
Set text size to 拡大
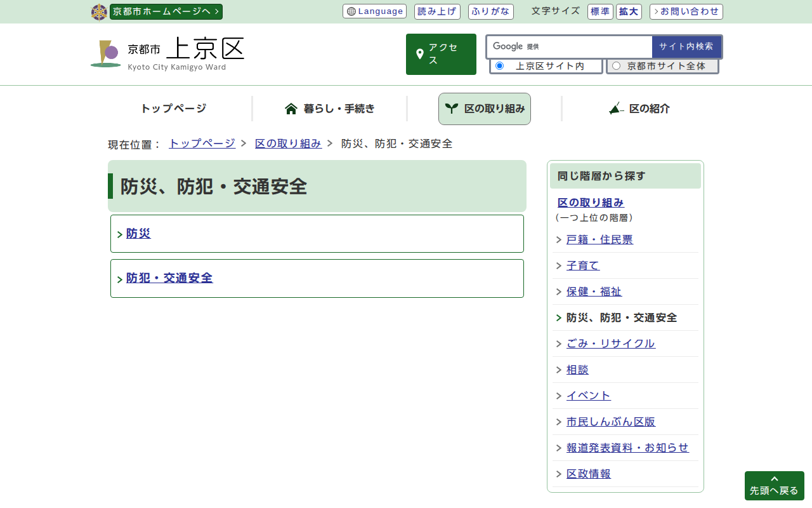coord(629,11)
